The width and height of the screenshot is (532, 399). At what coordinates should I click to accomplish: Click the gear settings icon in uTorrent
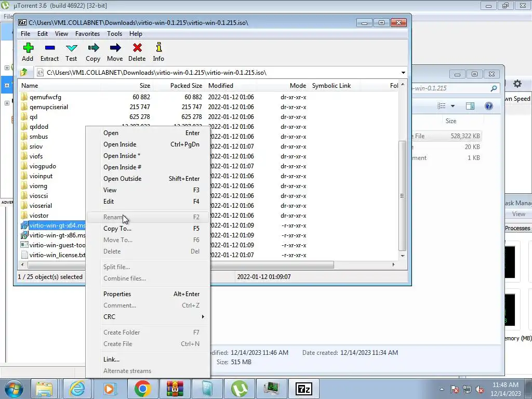coord(517,84)
